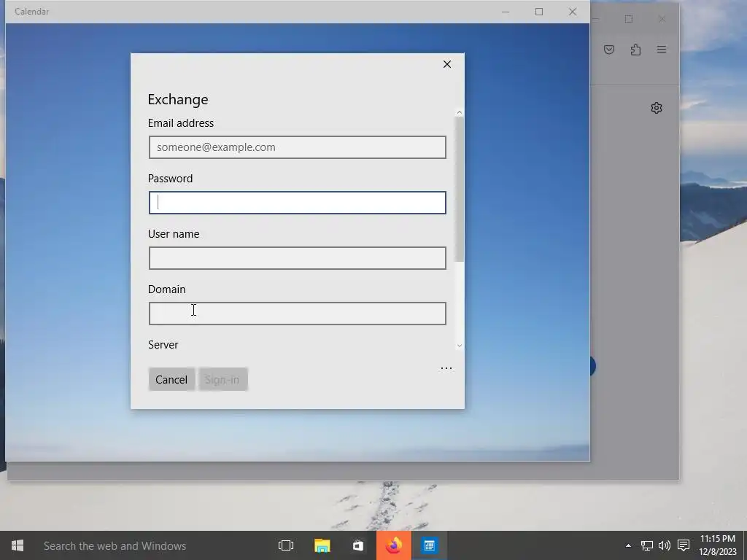747x560 pixels.
Task: Click the settings gear in Firefox page
Action: point(657,108)
